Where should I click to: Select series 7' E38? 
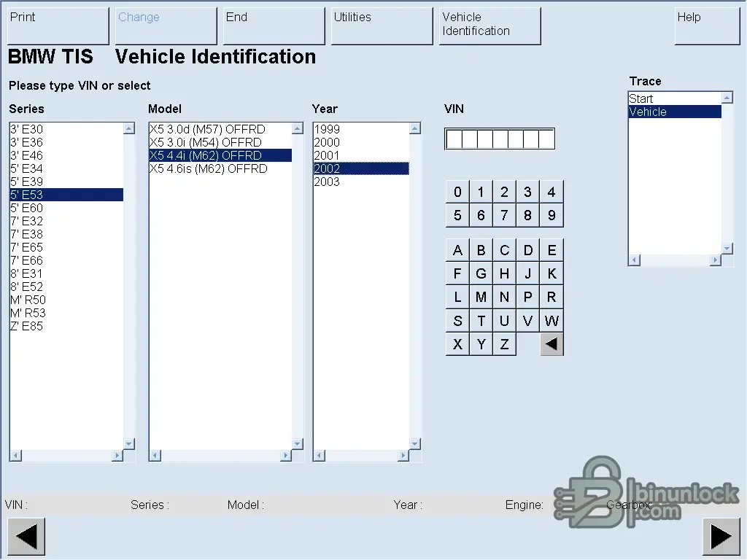[x=66, y=234]
